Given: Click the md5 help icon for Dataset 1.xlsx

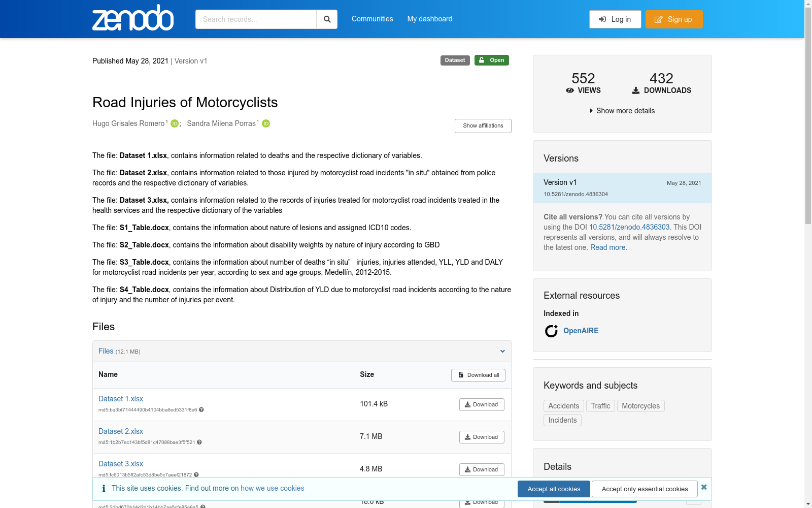Looking at the screenshot, I should tap(201, 409).
